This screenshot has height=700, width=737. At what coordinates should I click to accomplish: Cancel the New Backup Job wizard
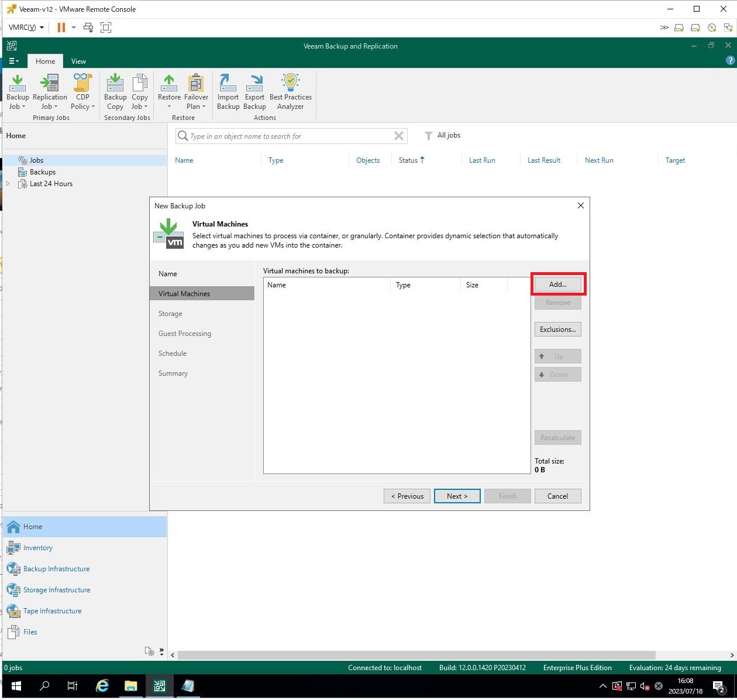[557, 496]
